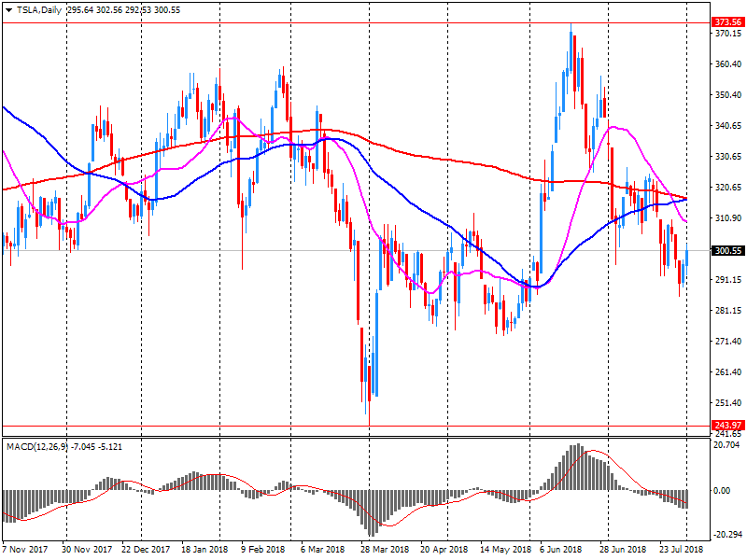This screenshot has width=747, height=560.
Task: Click the 340.65 price axis value
Action: tap(726, 126)
